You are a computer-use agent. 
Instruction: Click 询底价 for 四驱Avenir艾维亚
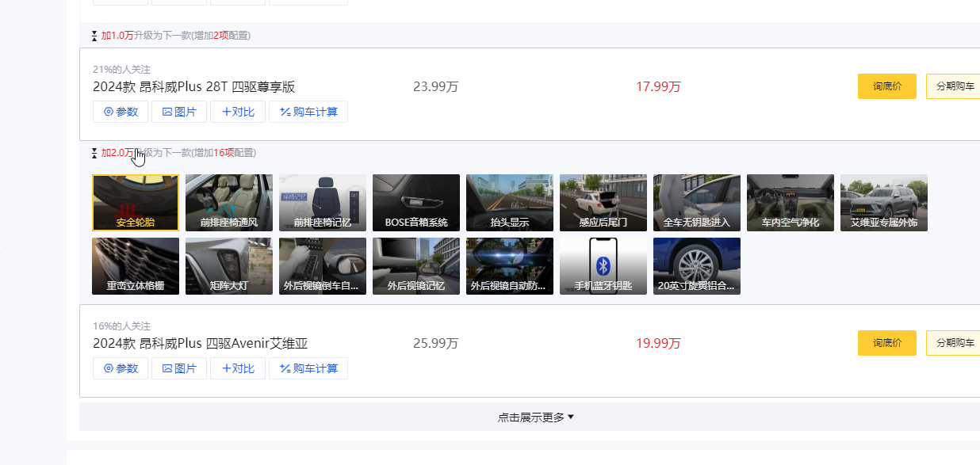(x=886, y=343)
